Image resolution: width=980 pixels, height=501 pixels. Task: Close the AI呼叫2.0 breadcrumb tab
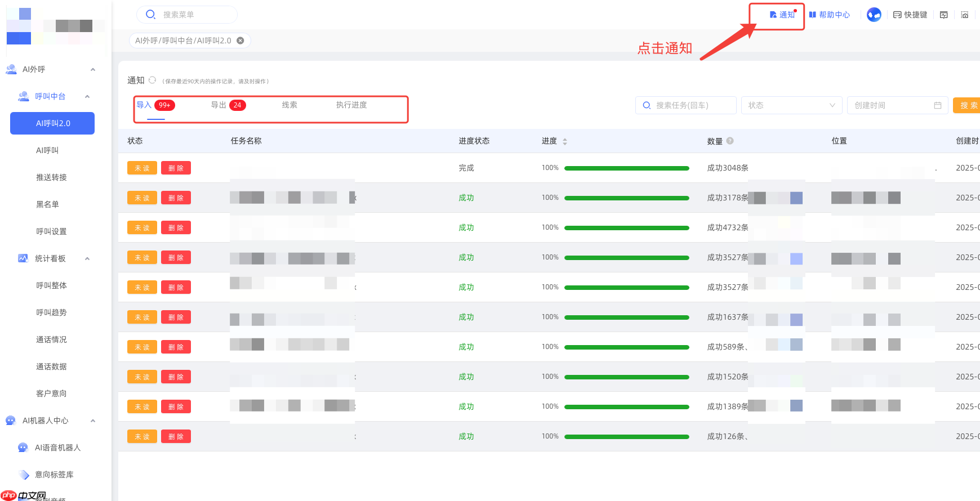click(240, 41)
